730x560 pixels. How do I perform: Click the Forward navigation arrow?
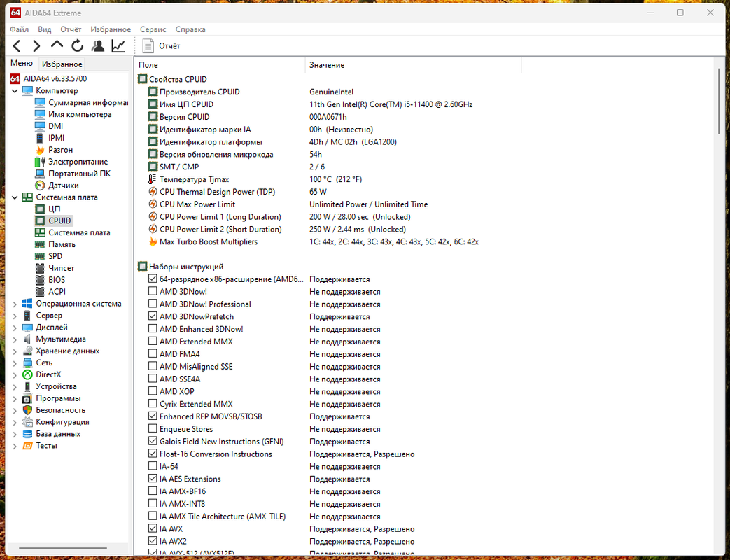pos(37,46)
